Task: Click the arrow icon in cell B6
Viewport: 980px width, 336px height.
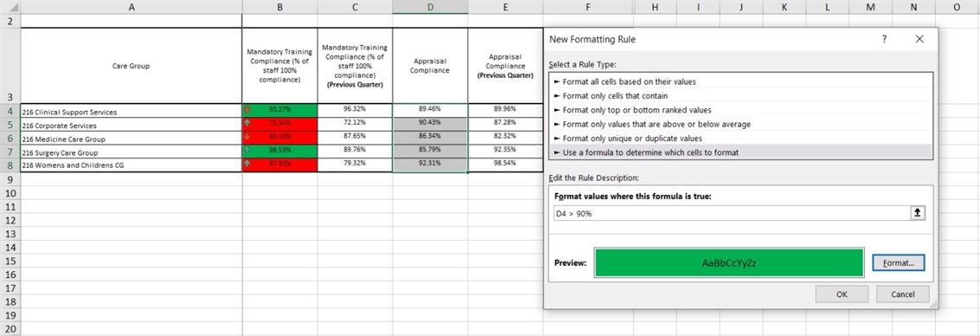Action: point(247,137)
